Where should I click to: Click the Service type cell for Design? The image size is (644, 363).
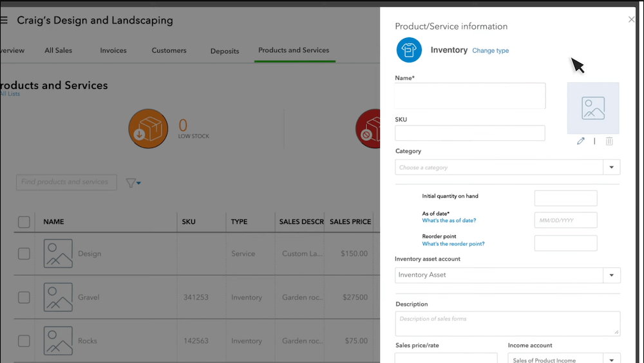(x=243, y=254)
